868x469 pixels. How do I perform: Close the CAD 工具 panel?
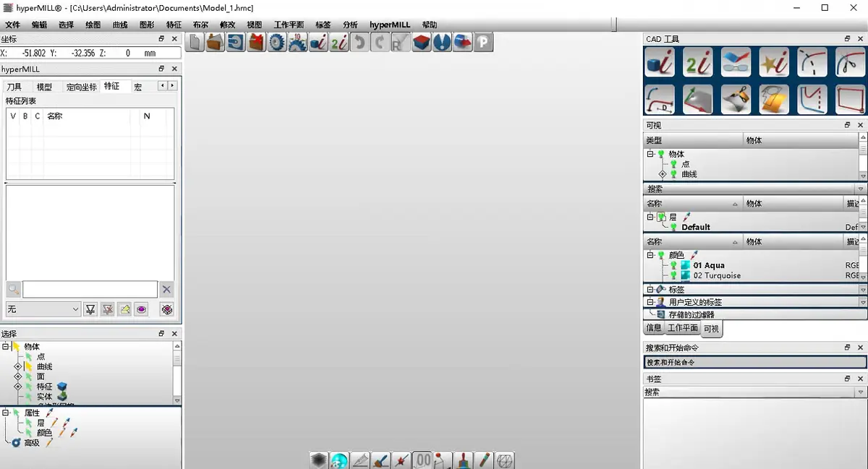point(861,39)
